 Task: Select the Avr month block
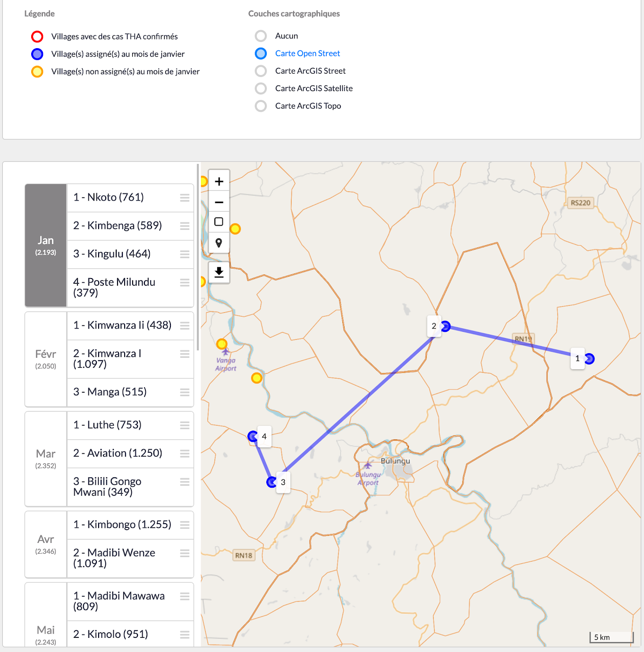46,544
